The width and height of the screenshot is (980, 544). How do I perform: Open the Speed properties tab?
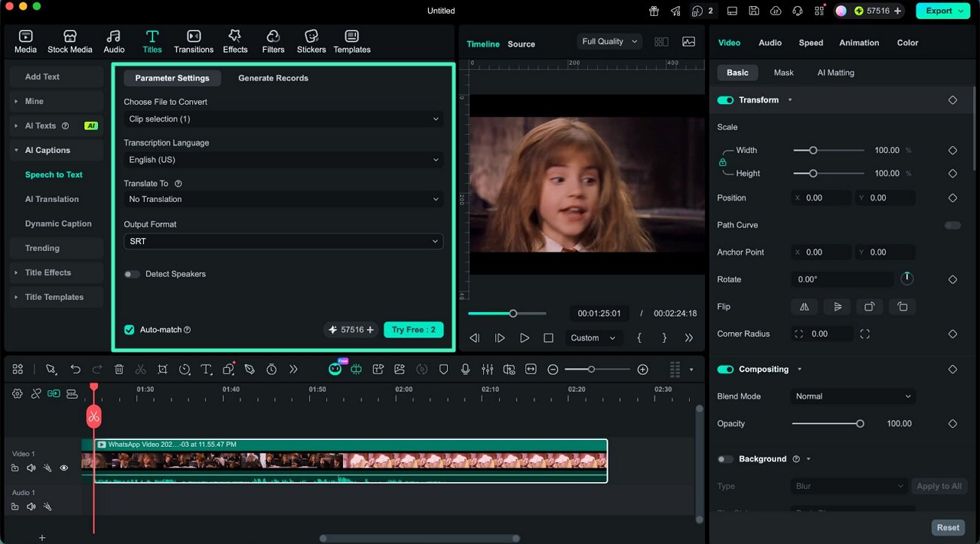tap(811, 43)
